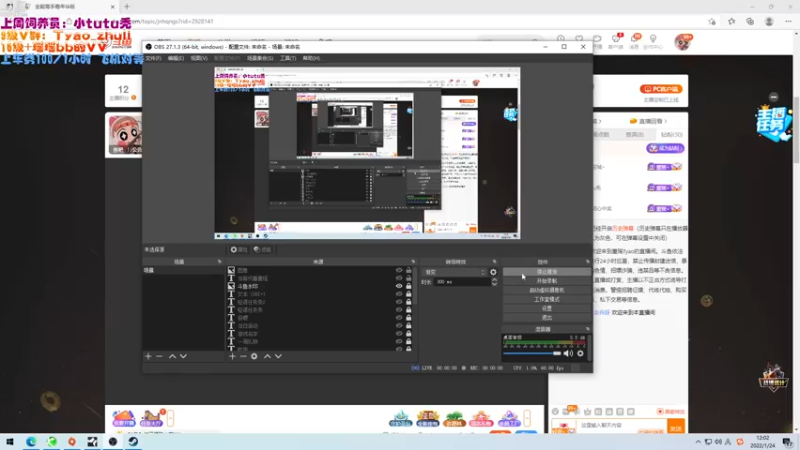
Task: Click orange PC客户端 button on page
Action: pos(661,89)
